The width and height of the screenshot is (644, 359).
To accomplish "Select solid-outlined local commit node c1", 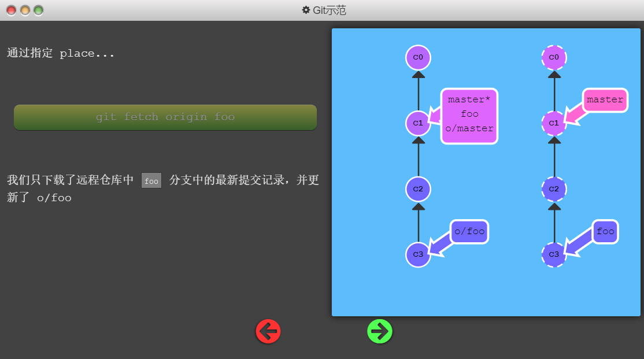I will pyautogui.click(x=418, y=123).
